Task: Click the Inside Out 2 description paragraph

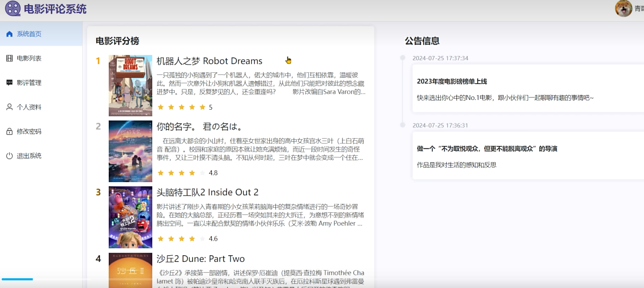Action: 260,215
